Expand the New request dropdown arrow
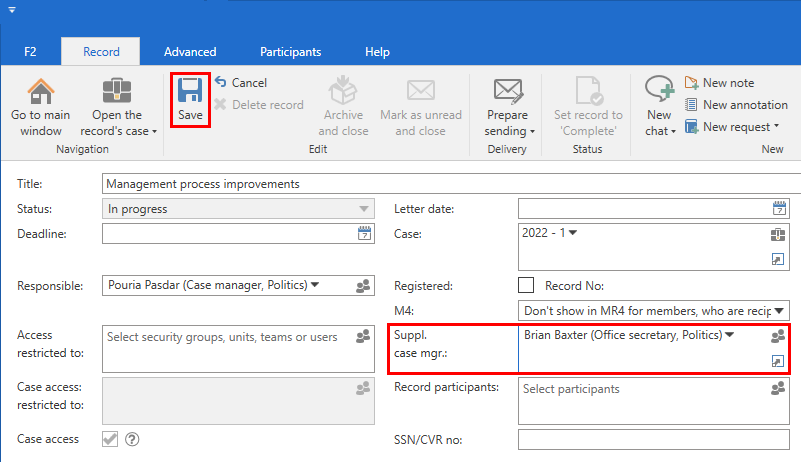Screen dimensions: 801x462 775,127
